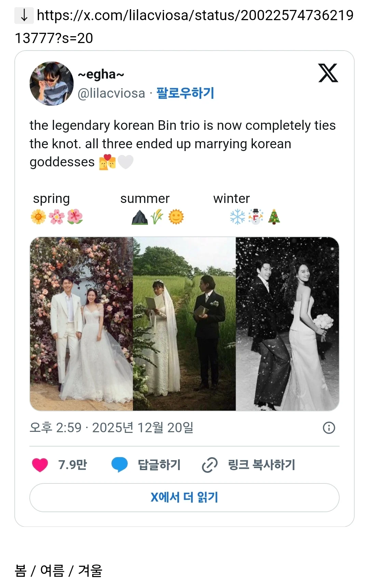Viewport: 369px width, 588px height.
Task: Click the 7.9만 like count
Action: pos(72,465)
